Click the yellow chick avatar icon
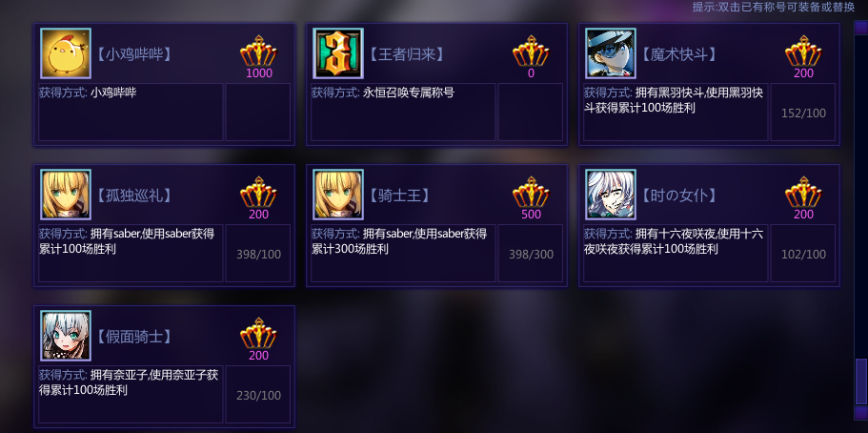Screen dimensions: 868x433 [x=66, y=53]
